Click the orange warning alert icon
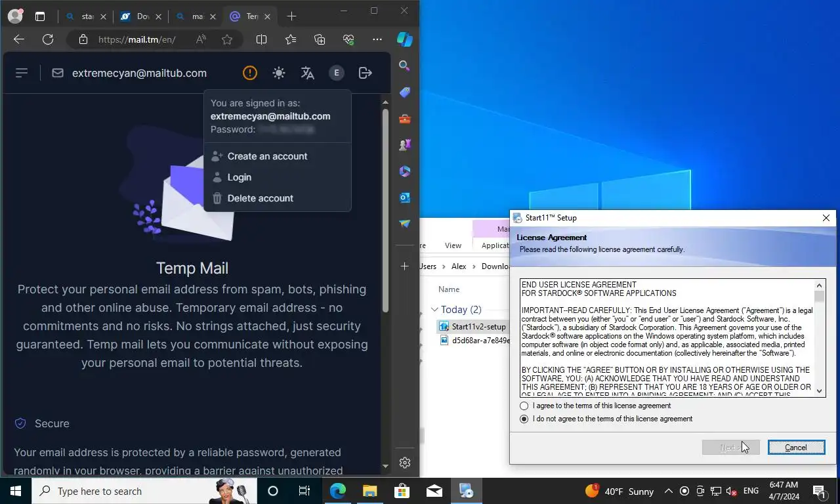Image resolution: width=840 pixels, height=504 pixels. [x=249, y=73]
